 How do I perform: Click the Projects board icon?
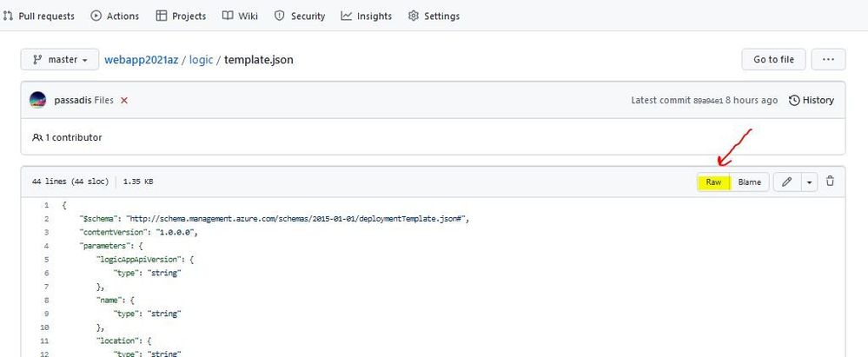click(x=161, y=16)
